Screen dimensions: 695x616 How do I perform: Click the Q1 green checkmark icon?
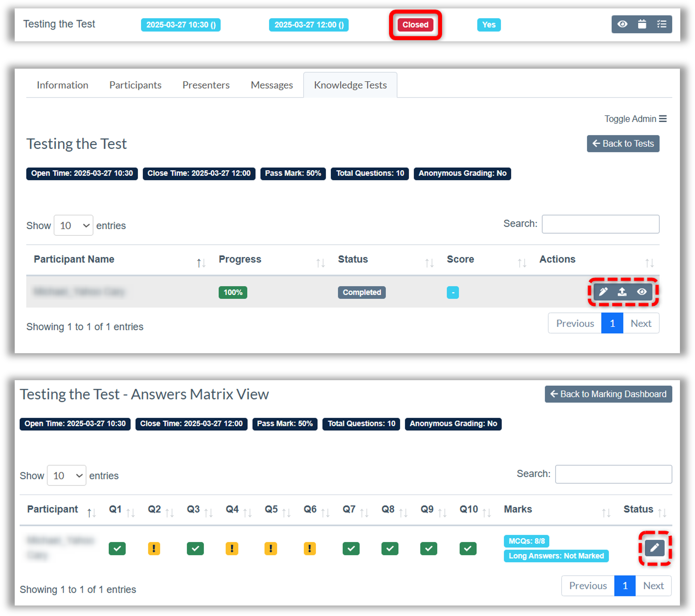click(117, 548)
